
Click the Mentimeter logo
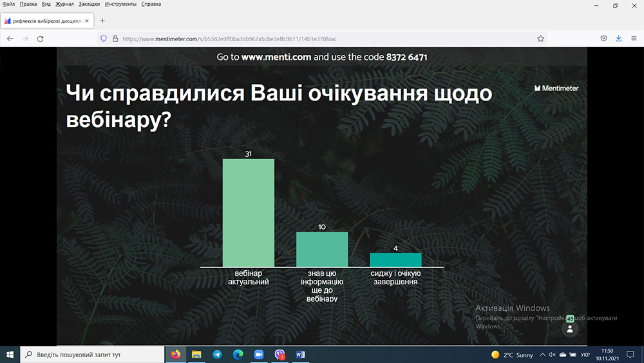point(556,88)
